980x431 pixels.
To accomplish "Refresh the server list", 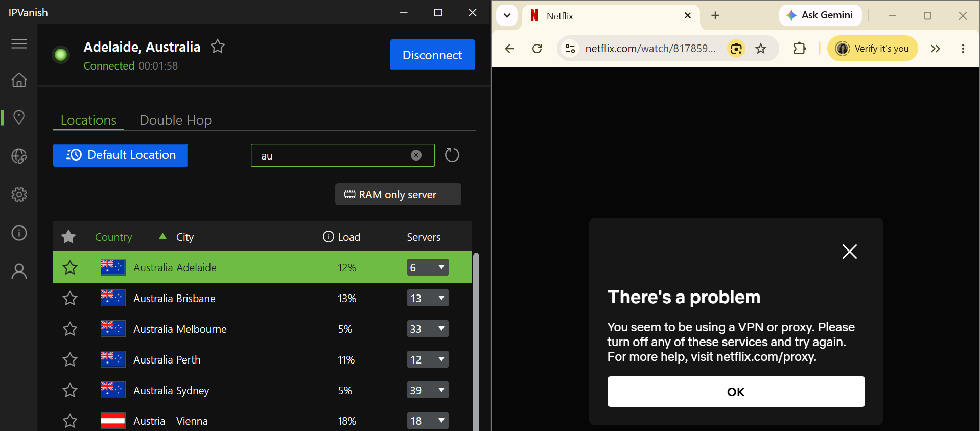I will (452, 155).
